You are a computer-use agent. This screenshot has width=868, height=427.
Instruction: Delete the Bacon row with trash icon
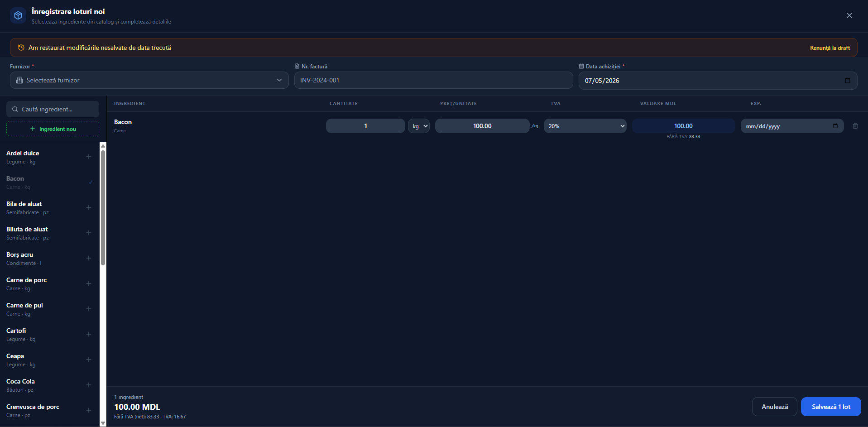(855, 126)
